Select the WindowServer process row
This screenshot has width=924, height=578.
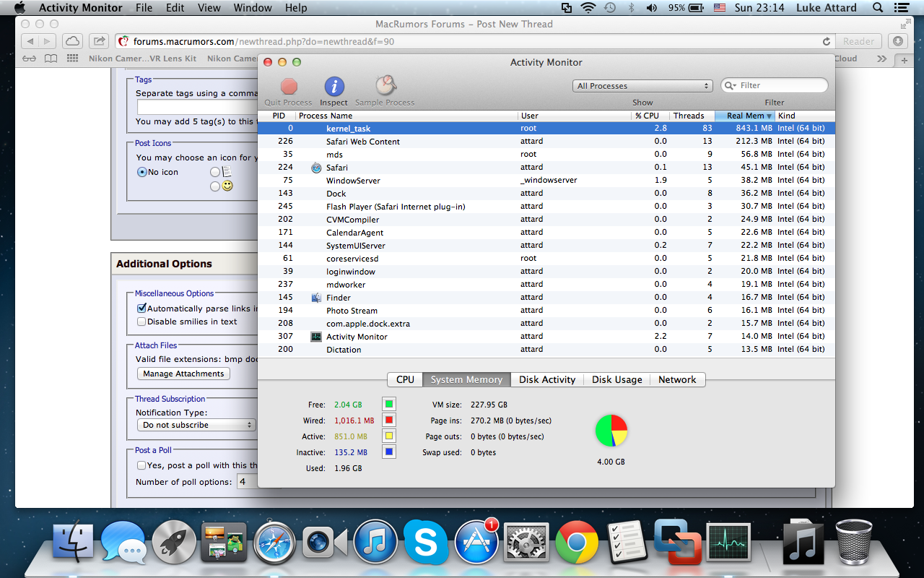(546, 180)
